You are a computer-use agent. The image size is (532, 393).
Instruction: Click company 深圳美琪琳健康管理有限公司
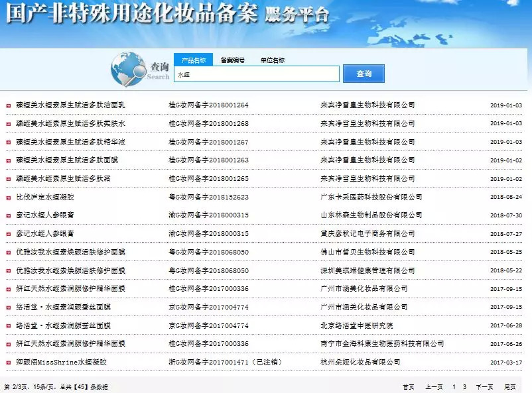coord(367,270)
